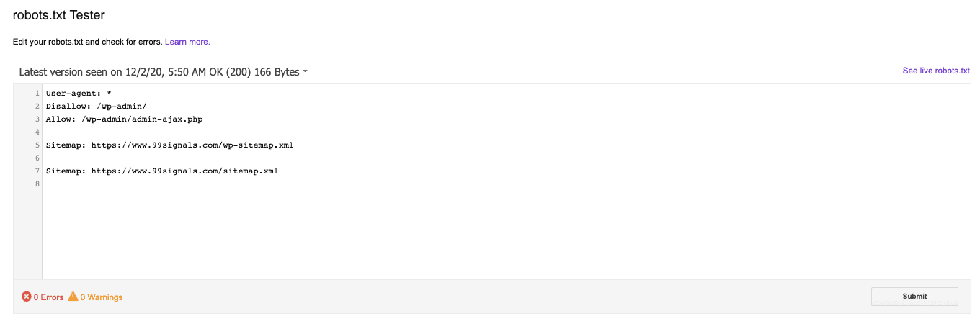Click the robots.txt Tester heading

(59, 15)
